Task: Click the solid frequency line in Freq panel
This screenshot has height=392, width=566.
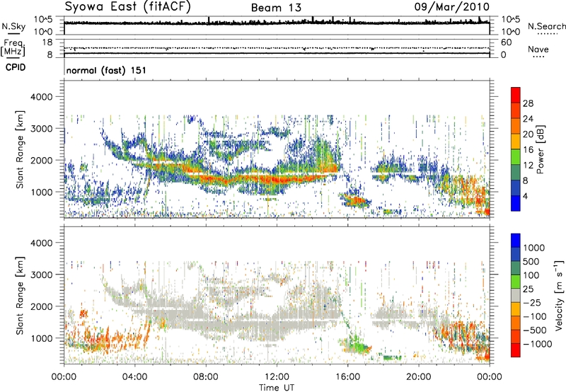Action: point(277,53)
